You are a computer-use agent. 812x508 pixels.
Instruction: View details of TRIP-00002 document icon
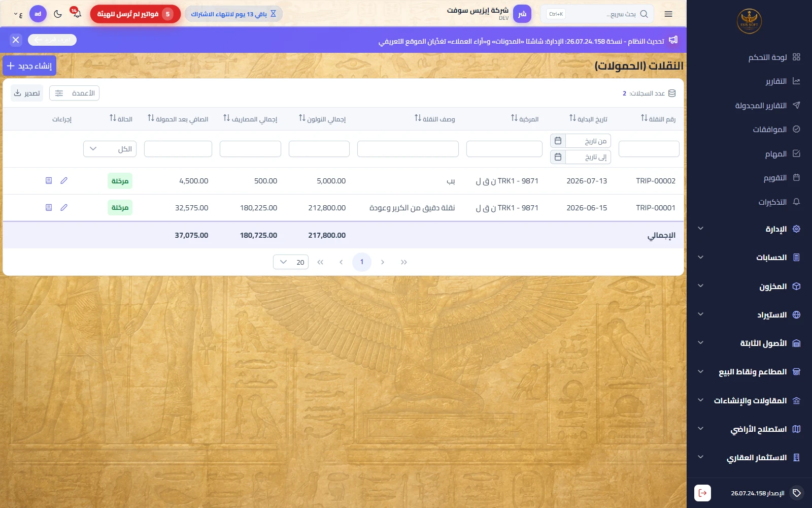(x=49, y=180)
